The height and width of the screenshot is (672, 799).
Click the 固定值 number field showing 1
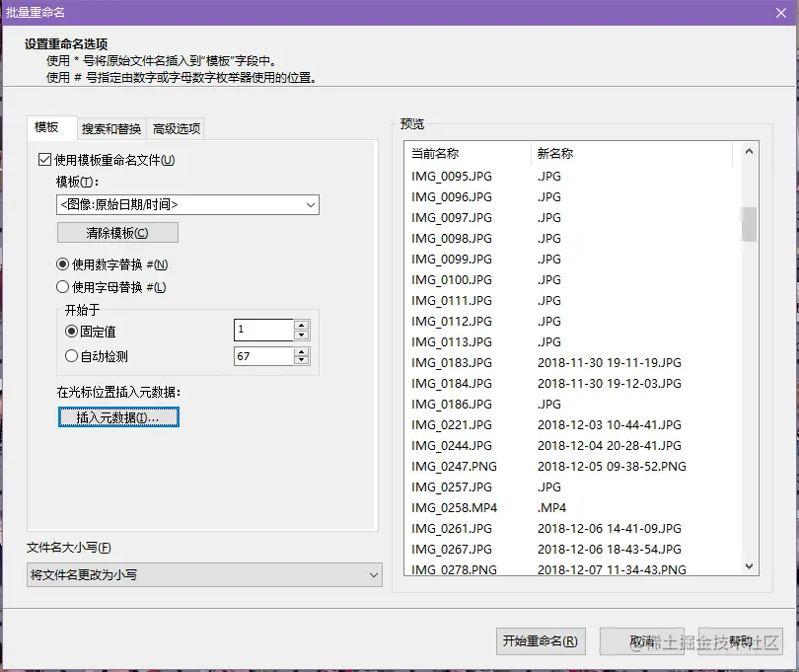click(263, 330)
